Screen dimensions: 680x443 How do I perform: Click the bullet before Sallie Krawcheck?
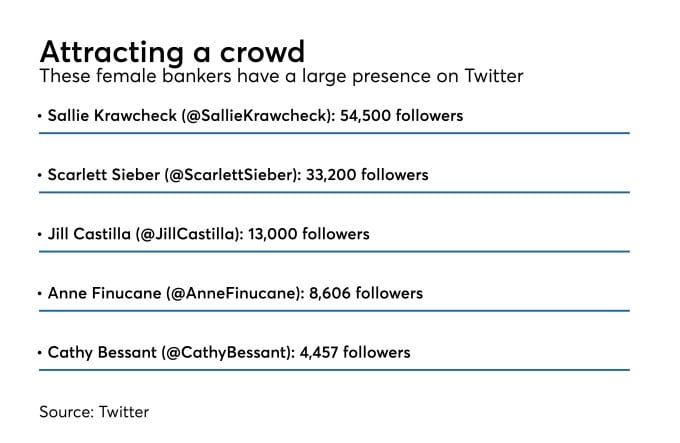[40, 116]
